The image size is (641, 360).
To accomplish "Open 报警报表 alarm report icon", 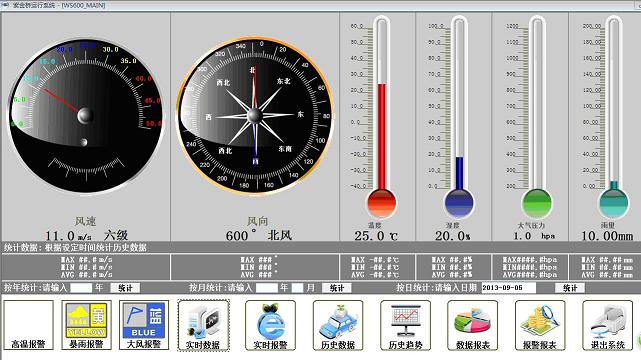I will (540, 325).
